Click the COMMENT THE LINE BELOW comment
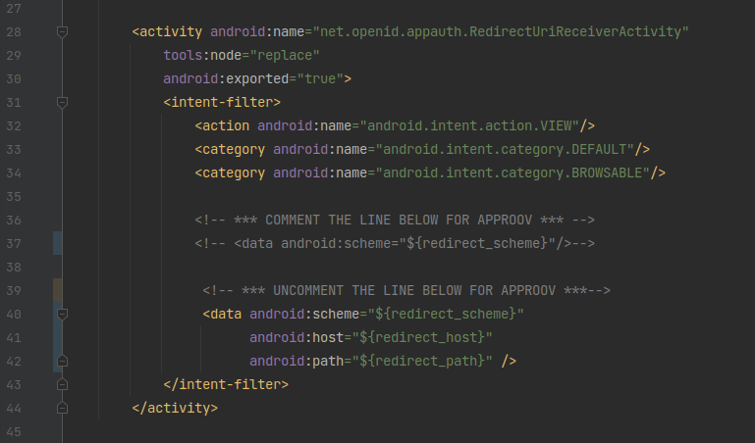The width and height of the screenshot is (755, 443). coord(395,220)
